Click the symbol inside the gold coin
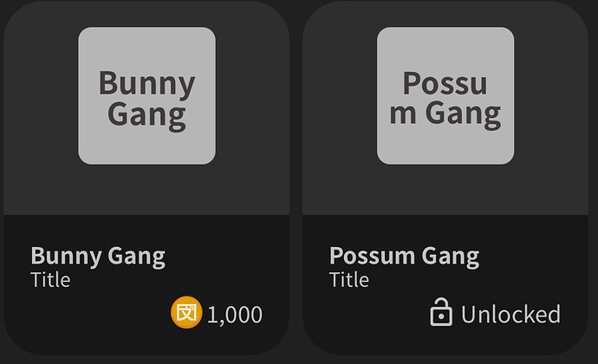598x364 pixels. [186, 313]
